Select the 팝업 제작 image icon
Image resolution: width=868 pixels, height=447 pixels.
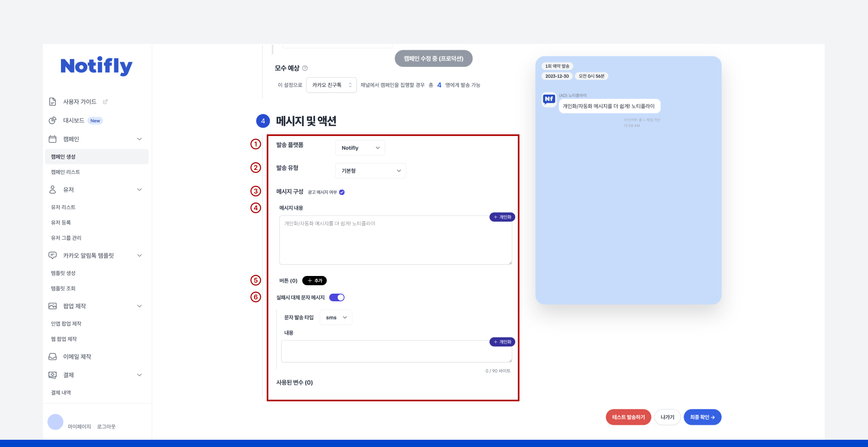[x=52, y=306]
